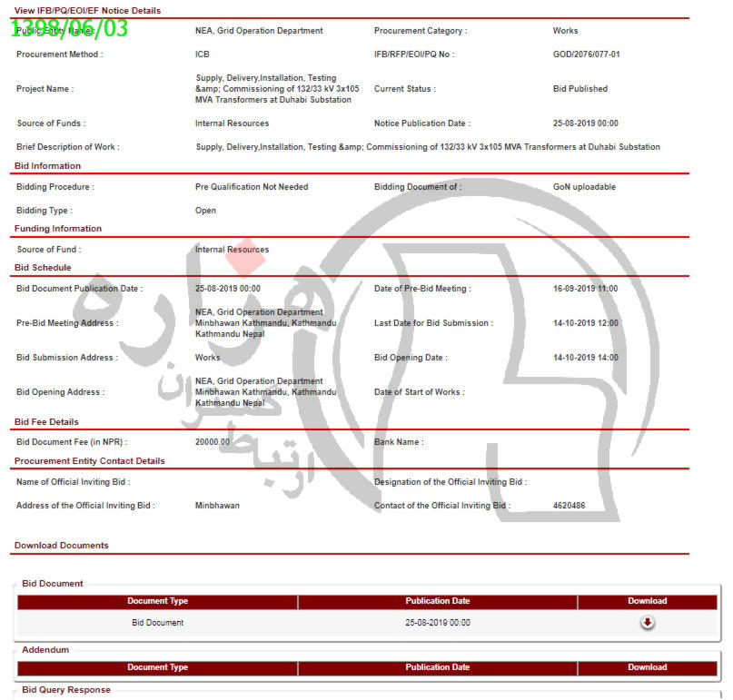
Task: Click the Addendum section label
Action: point(45,650)
